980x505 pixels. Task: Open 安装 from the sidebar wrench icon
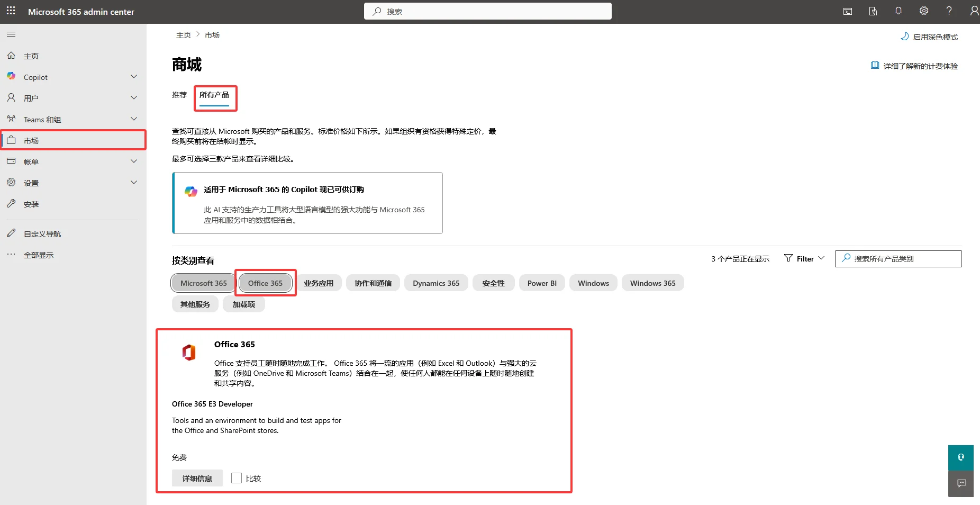pos(31,204)
